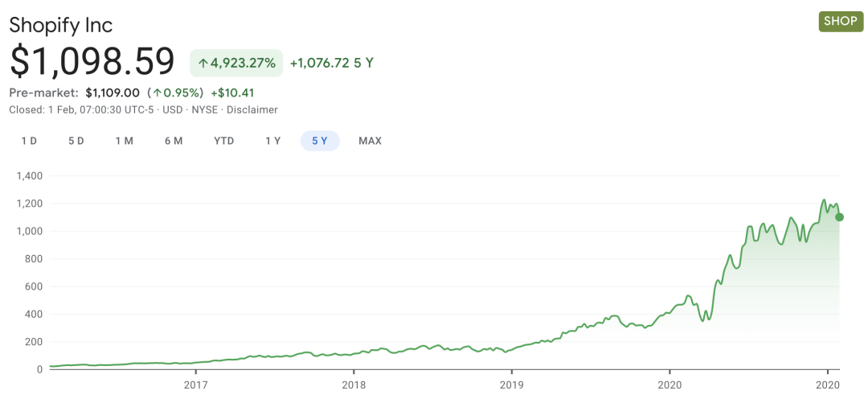Click the selected 5 Y tab
Screen dimensions: 868x395
[x=320, y=141]
